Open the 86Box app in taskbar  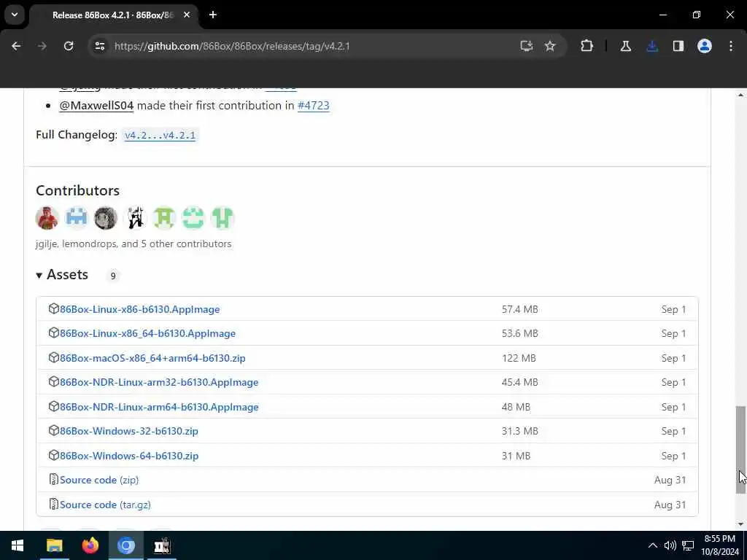pyautogui.click(x=162, y=545)
